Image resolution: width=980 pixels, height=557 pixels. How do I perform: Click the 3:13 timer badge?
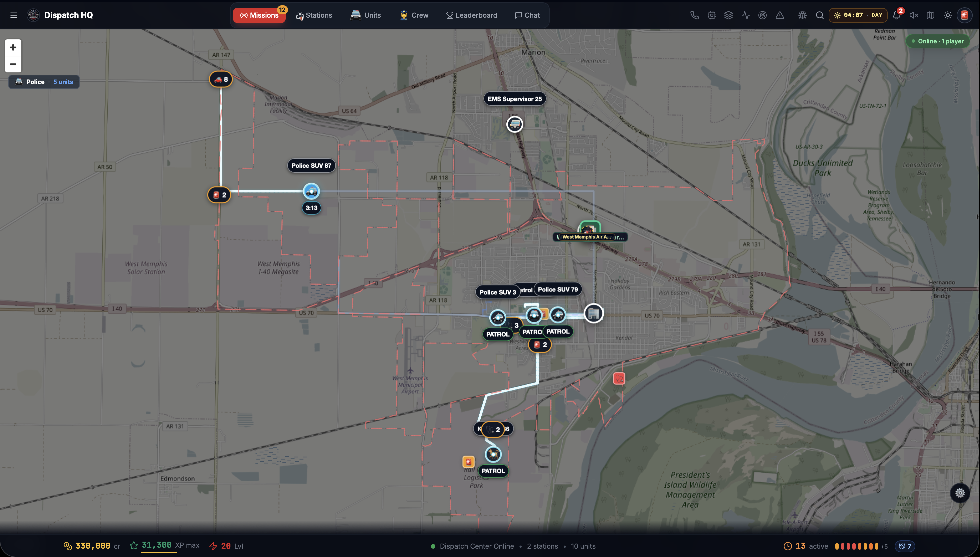(x=312, y=208)
